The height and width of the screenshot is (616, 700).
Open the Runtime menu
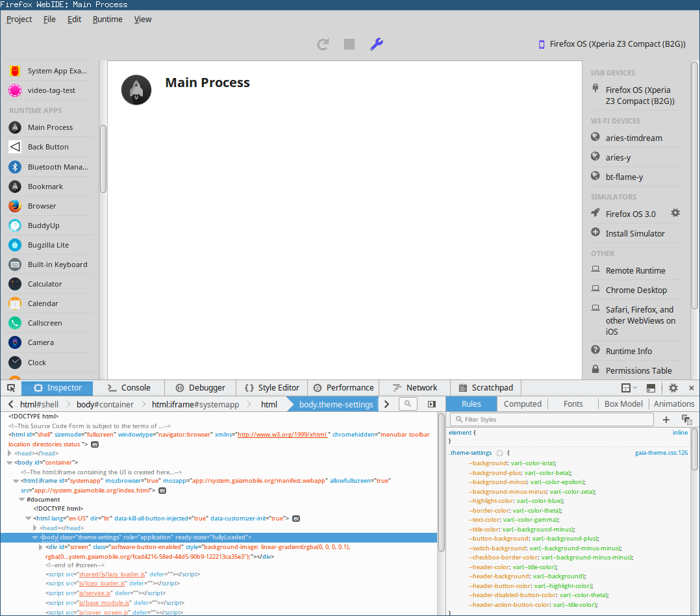coord(108,19)
